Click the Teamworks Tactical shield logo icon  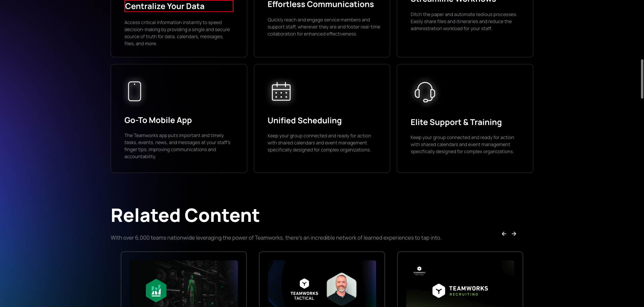304,283
